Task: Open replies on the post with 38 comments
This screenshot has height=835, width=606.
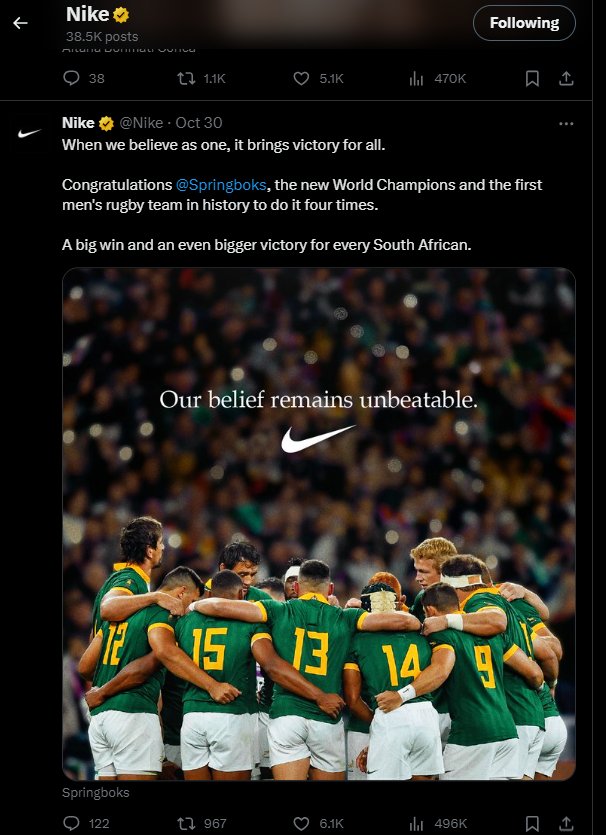Action: 84,78
